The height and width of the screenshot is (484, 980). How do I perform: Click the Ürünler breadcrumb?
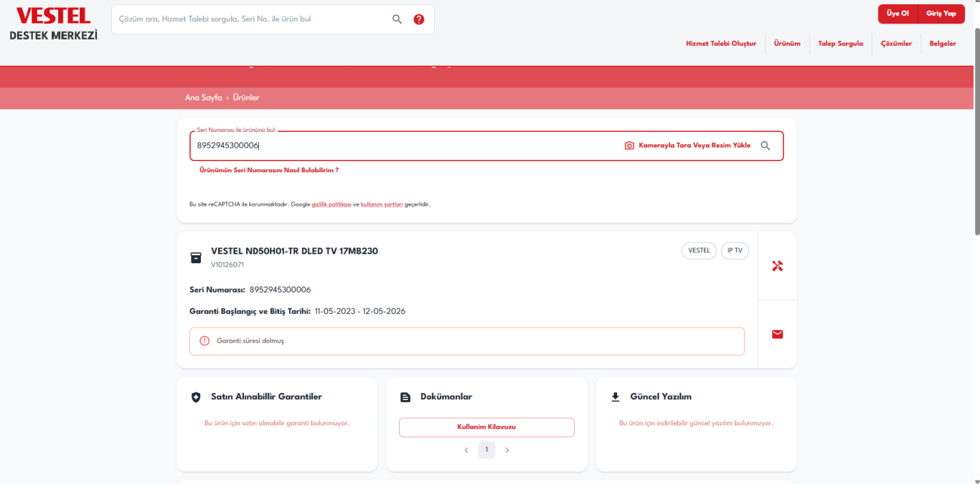pos(246,98)
